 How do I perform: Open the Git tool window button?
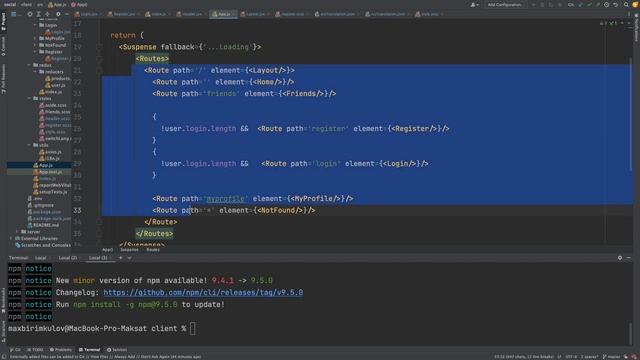click(15, 349)
